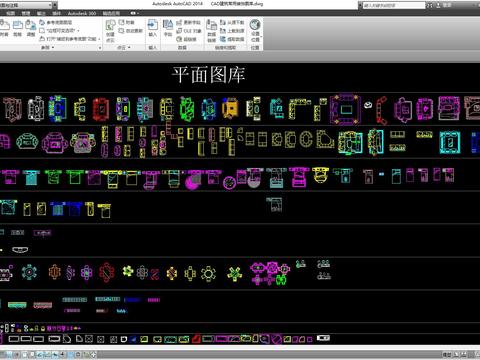This screenshot has height=360, width=480.
Task: Click the Clip (剪裁) reference icon
Action: [x=17, y=28]
